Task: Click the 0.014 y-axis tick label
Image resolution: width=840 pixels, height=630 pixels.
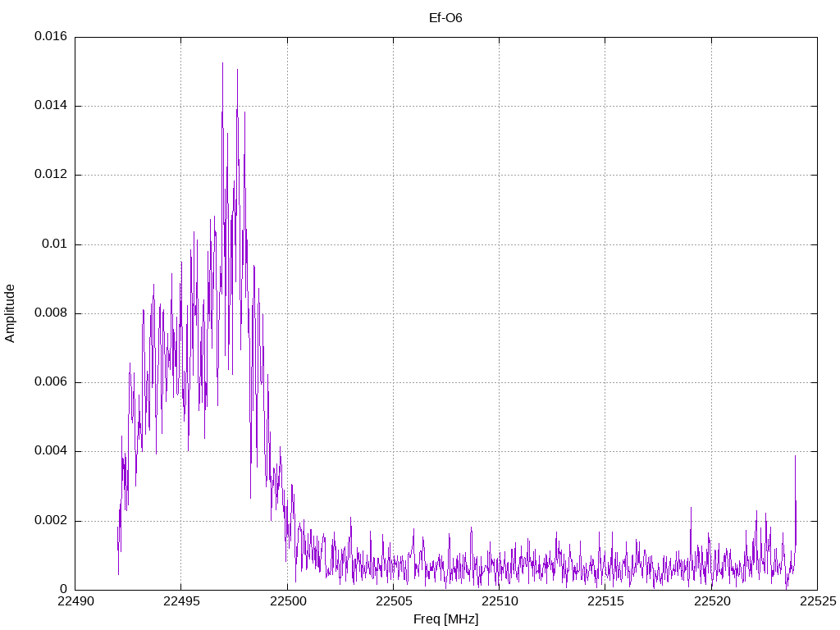Action: point(51,106)
